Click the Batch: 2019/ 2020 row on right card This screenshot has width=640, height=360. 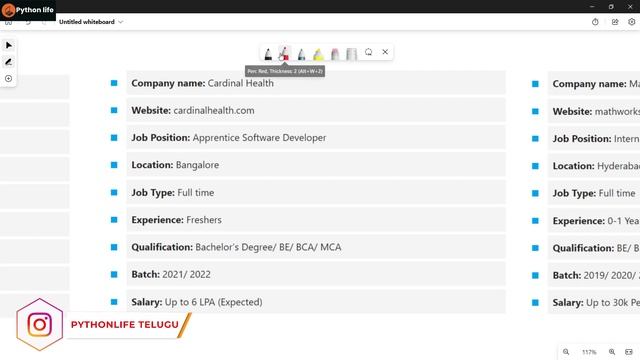(x=594, y=276)
